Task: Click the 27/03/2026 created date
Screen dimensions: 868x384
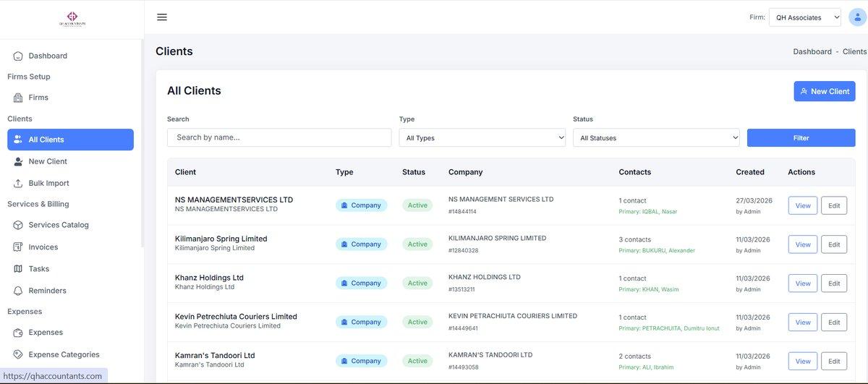Action: click(x=754, y=200)
